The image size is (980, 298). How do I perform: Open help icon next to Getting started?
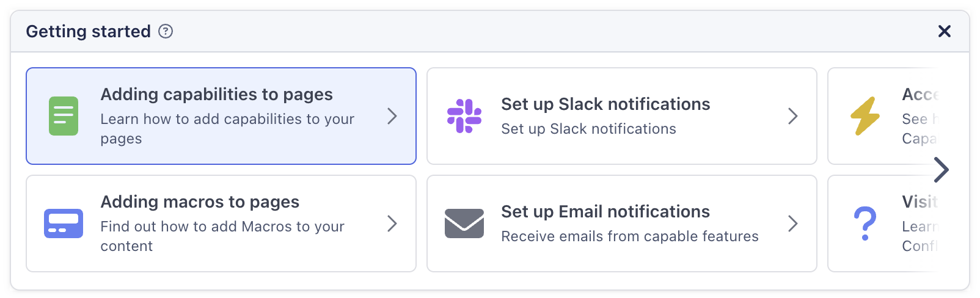point(166,31)
